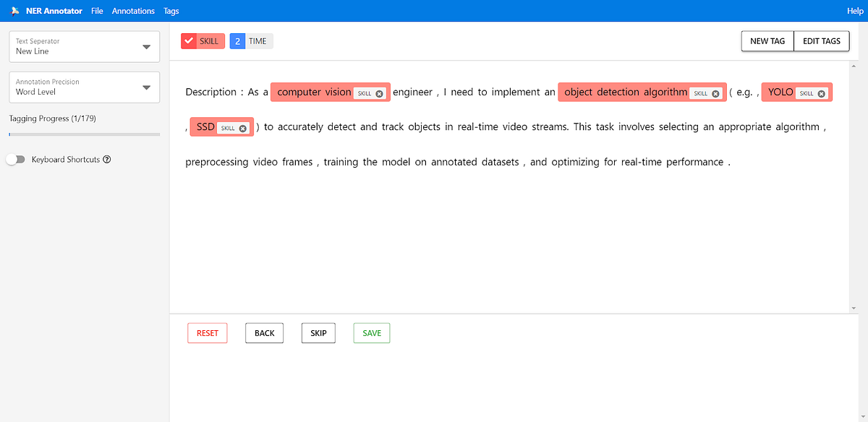This screenshot has height=422, width=868.
Task: Open the Text Seperator dropdown
Action: 146,46
